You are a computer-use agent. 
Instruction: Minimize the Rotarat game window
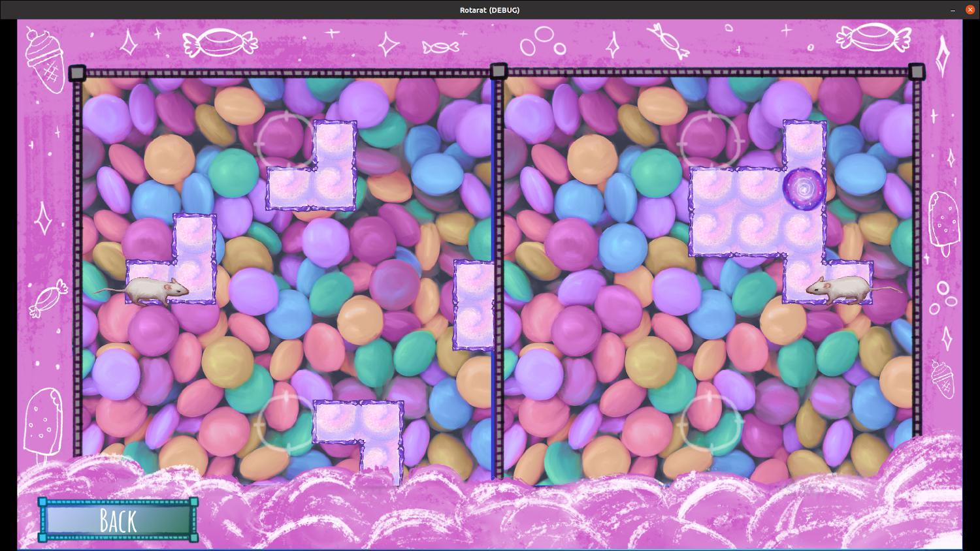click(953, 10)
